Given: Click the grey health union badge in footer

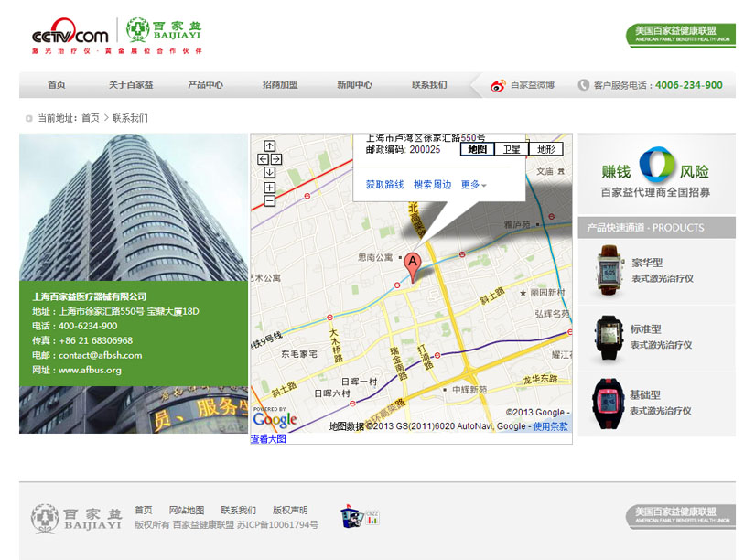Looking at the screenshot, I should pyautogui.click(x=681, y=517).
